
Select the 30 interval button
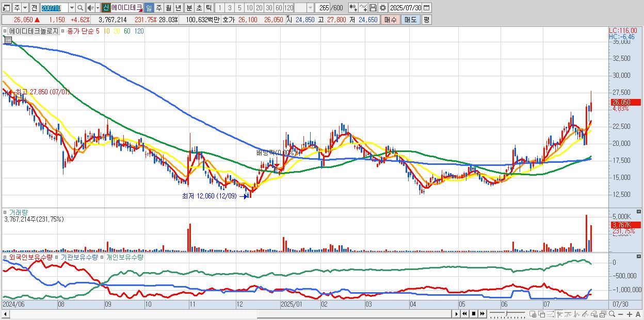click(269, 8)
